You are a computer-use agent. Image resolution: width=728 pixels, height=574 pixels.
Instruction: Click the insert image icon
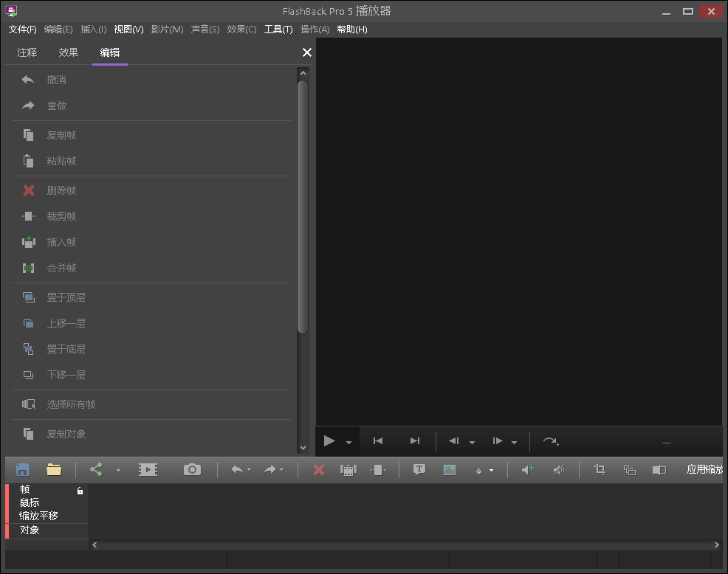point(450,469)
